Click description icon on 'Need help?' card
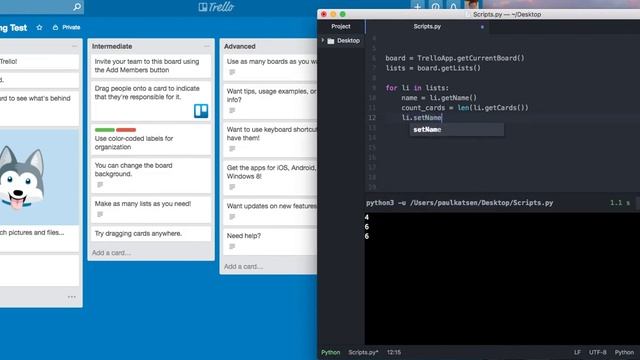The width and height of the screenshot is (640, 360). [x=232, y=247]
